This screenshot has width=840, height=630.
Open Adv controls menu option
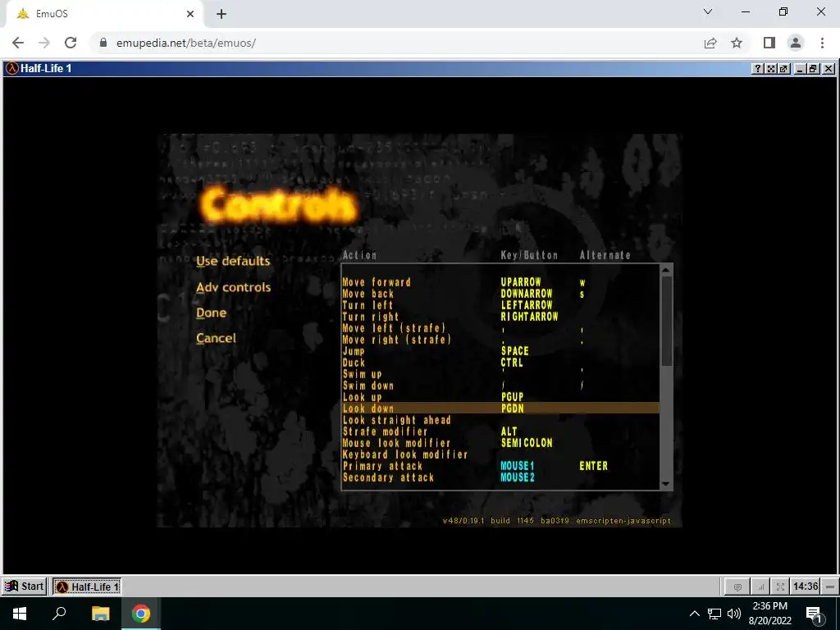(234, 287)
